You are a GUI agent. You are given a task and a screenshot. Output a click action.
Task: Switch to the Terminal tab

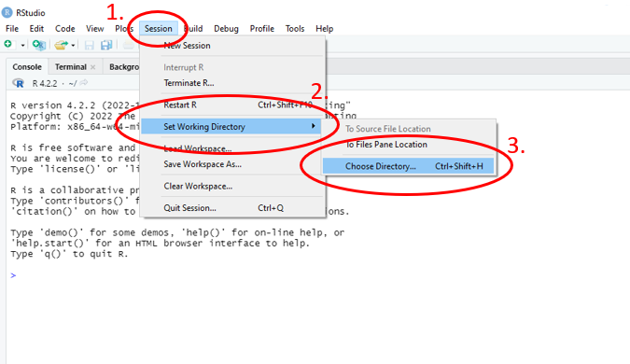(71, 67)
